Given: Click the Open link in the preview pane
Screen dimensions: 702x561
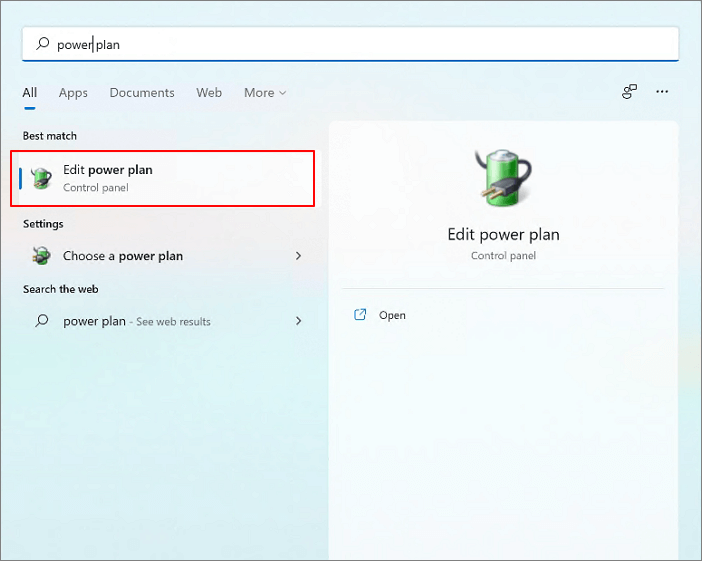Looking at the screenshot, I should [392, 315].
